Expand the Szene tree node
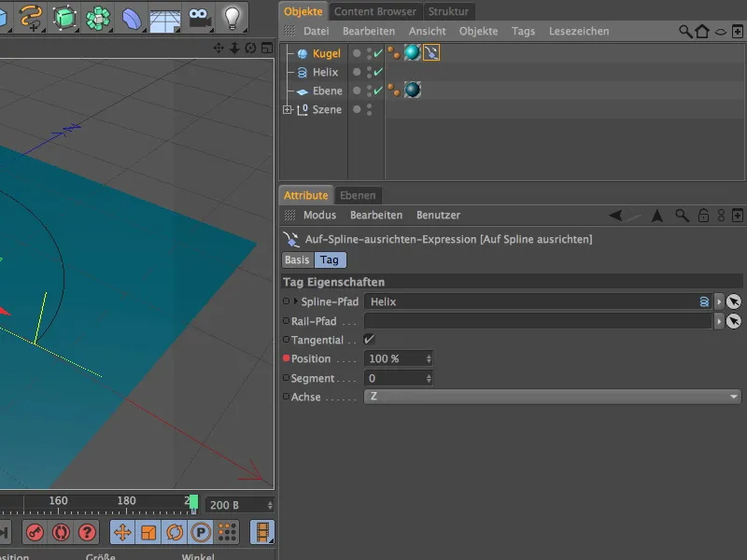Image resolution: width=747 pixels, height=560 pixels. (287, 109)
